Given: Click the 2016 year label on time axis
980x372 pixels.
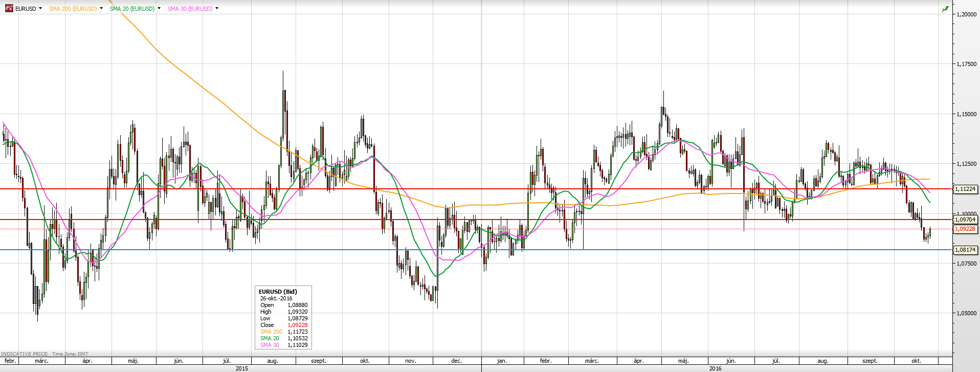Looking at the screenshot, I should pos(715,368).
